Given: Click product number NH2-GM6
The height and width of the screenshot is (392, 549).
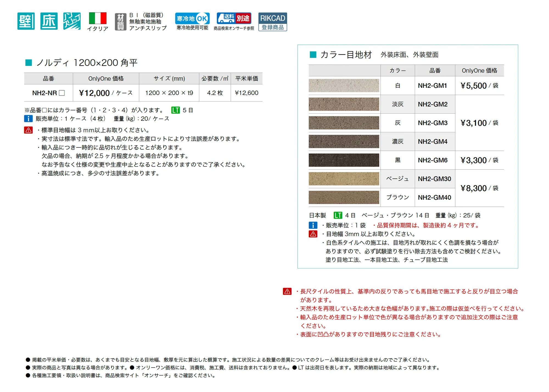Looking at the screenshot, I should pos(433,160).
